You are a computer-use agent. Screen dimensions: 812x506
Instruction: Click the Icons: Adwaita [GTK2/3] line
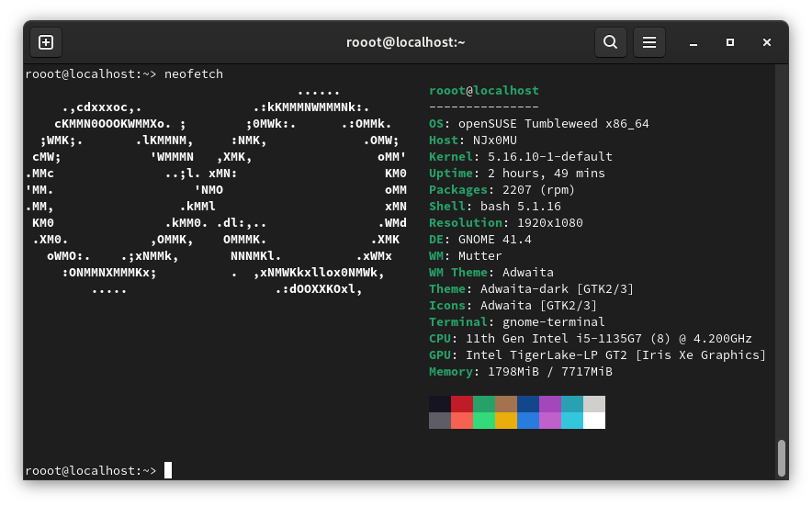513,306
